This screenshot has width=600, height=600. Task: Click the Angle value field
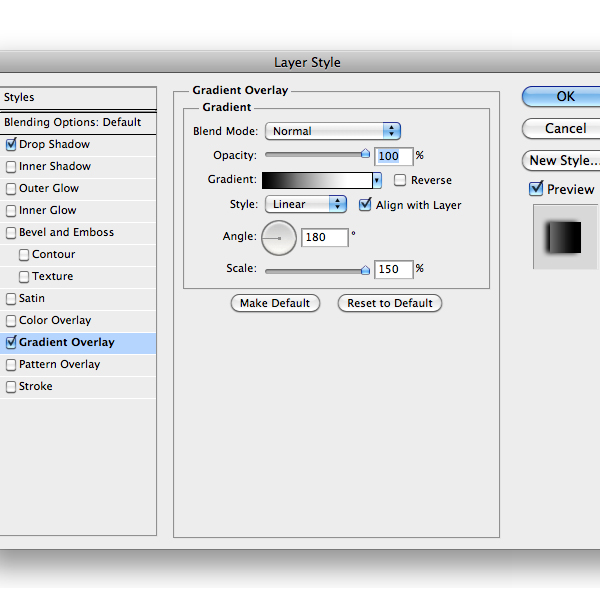coord(324,237)
